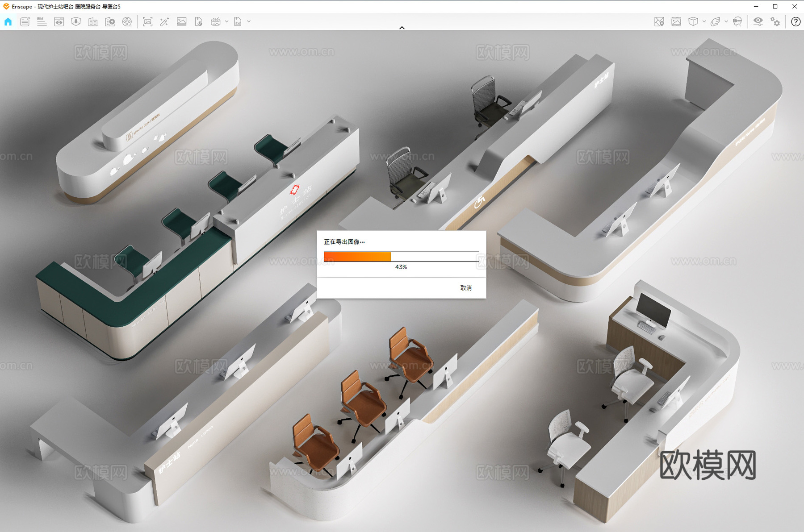The height and width of the screenshot is (532, 804).
Task: Click the wing fly/walk mode icon
Action: pyautogui.click(x=715, y=21)
